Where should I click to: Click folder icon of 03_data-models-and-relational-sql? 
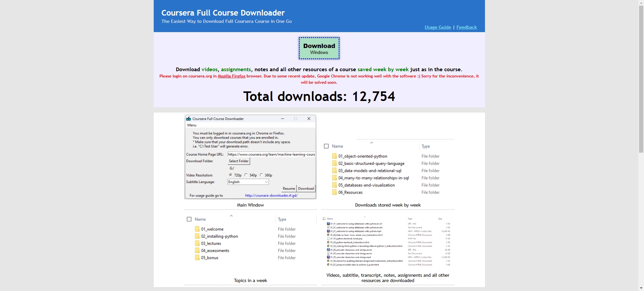335,170
